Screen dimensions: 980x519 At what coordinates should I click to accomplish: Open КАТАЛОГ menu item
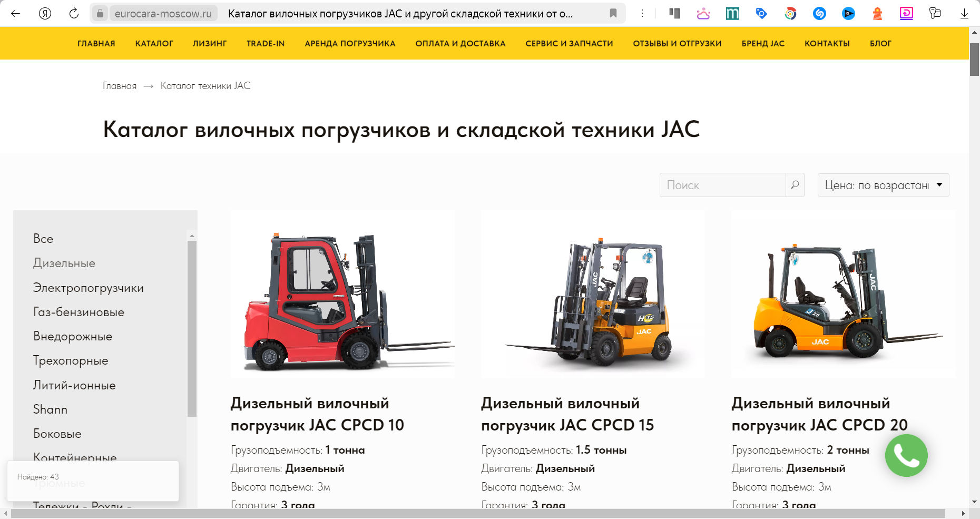pyautogui.click(x=154, y=44)
